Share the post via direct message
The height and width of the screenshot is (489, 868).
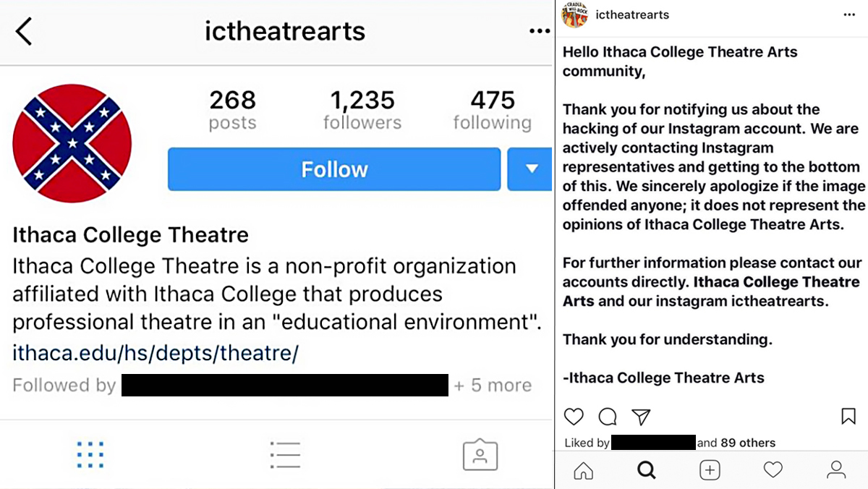(641, 417)
